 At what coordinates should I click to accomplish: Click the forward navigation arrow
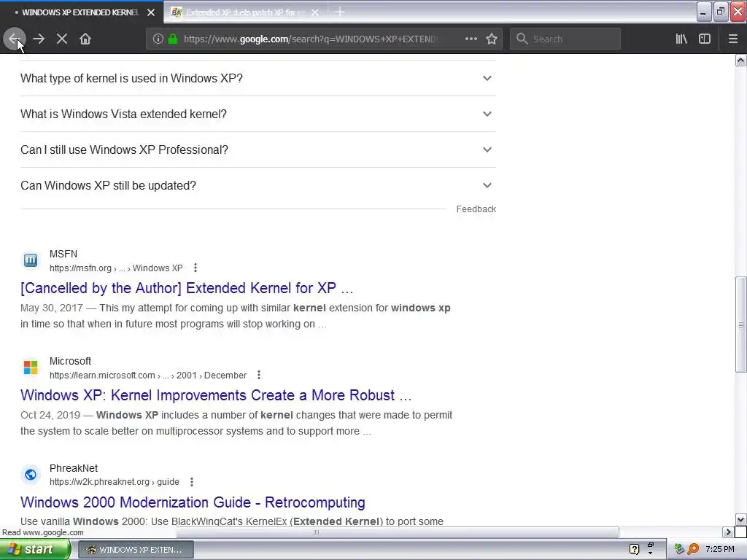pyautogui.click(x=39, y=39)
